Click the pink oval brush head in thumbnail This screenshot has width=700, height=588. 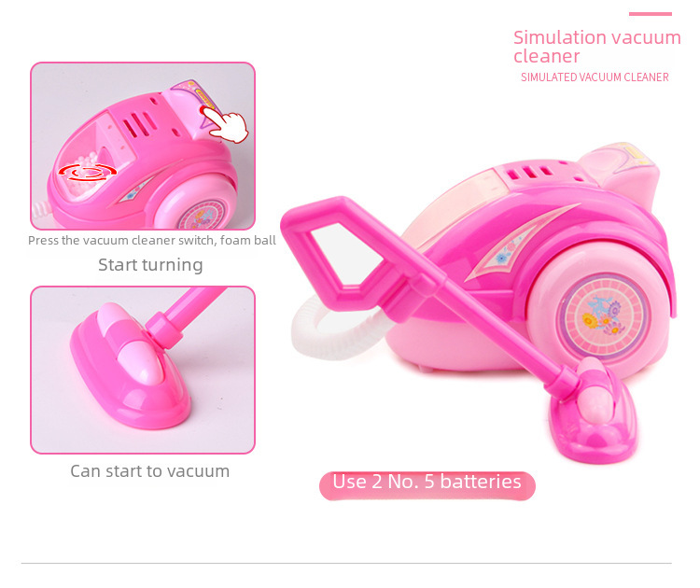pos(130,366)
